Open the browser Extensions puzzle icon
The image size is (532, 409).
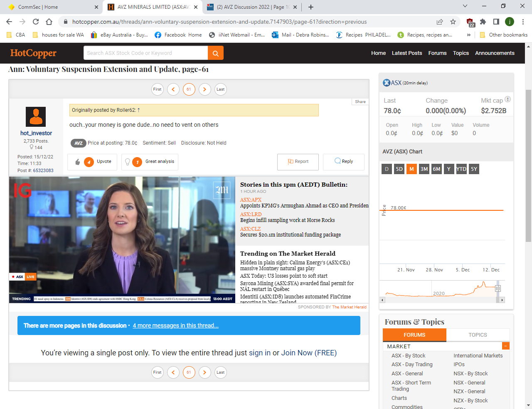pos(483,22)
